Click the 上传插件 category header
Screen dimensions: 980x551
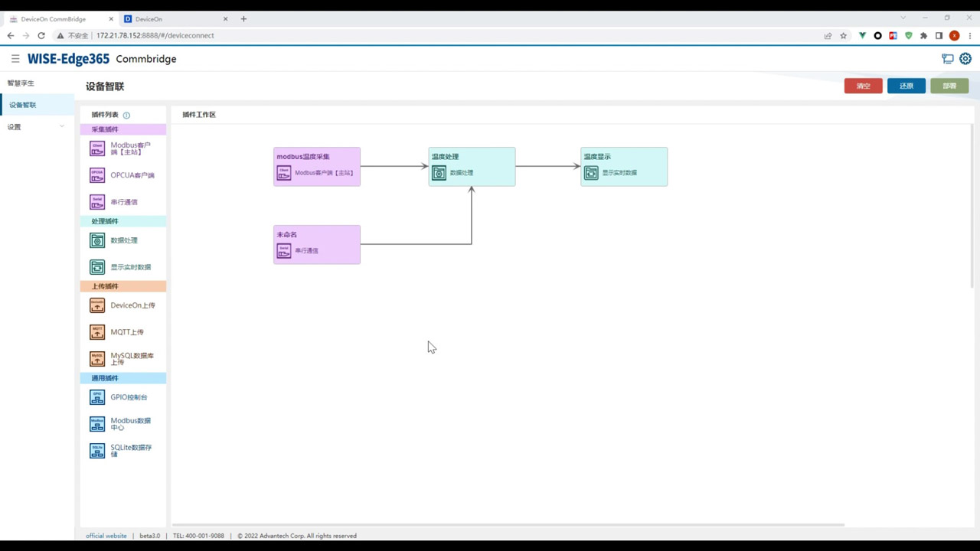123,286
